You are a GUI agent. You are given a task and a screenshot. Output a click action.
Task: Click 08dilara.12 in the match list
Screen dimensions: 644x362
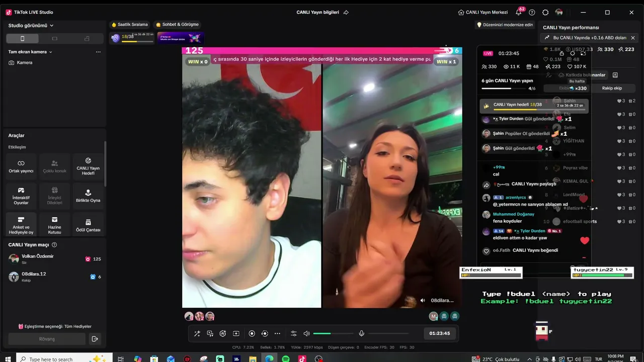tap(54, 277)
